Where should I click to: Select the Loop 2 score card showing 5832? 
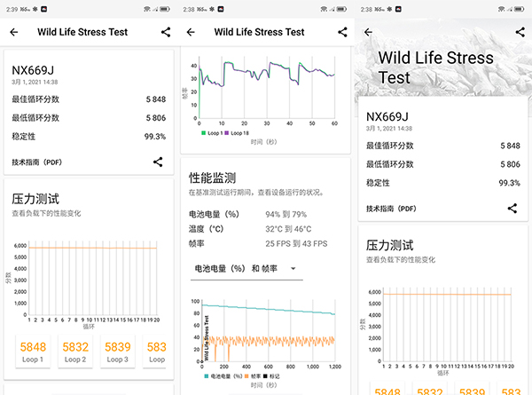coord(75,352)
